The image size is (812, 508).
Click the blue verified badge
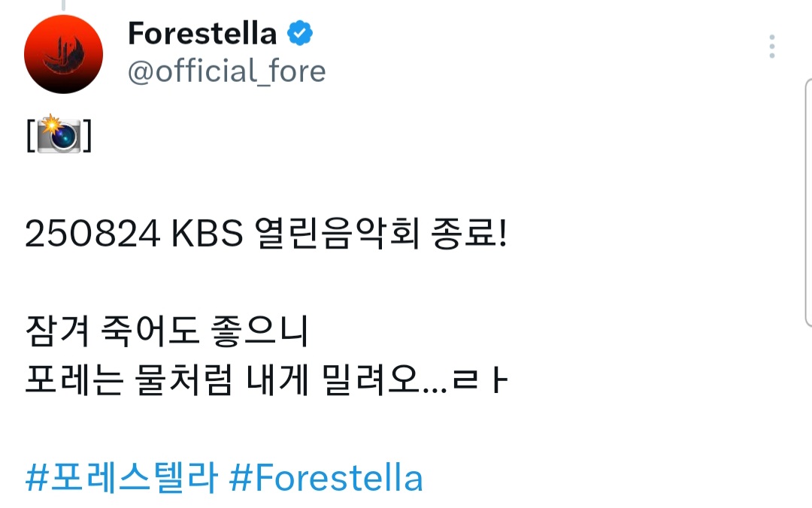(301, 34)
